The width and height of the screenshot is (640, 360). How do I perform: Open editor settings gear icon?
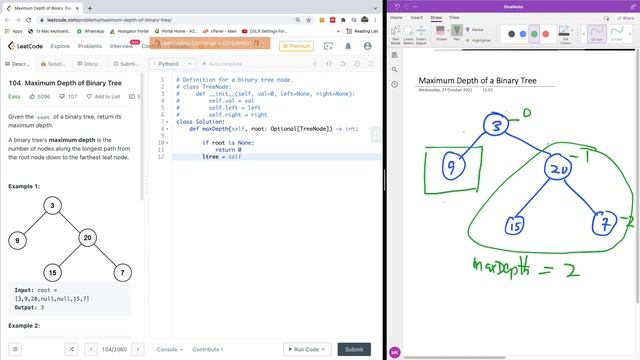coord(357,64)
